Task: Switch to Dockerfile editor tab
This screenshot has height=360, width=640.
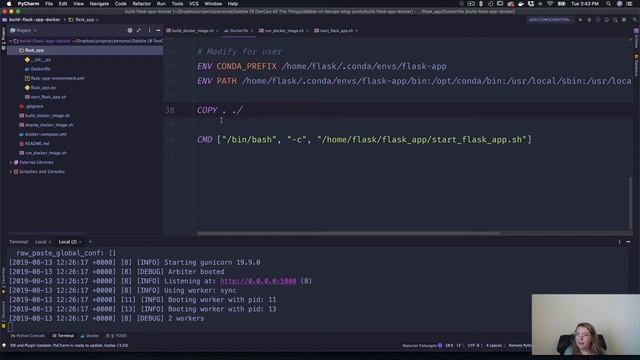Action: 239,31
